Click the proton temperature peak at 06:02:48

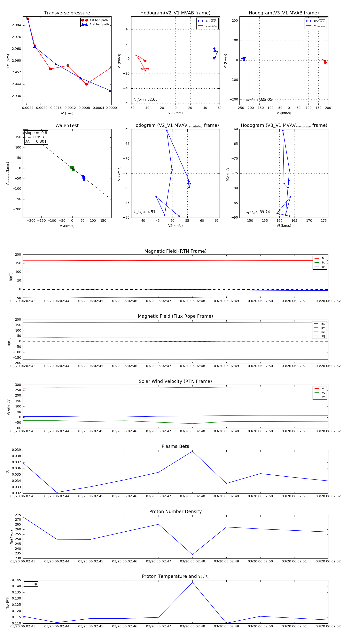192,583
